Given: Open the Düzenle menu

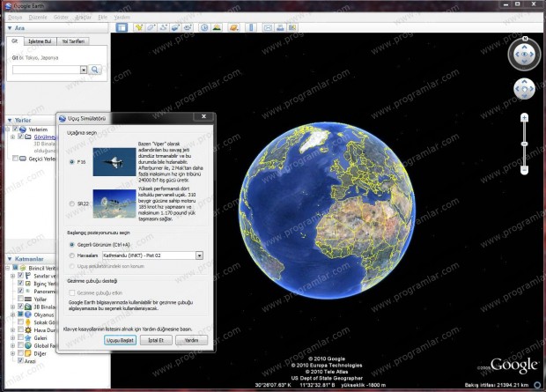Looking at the screenshot, I should 38,17.
